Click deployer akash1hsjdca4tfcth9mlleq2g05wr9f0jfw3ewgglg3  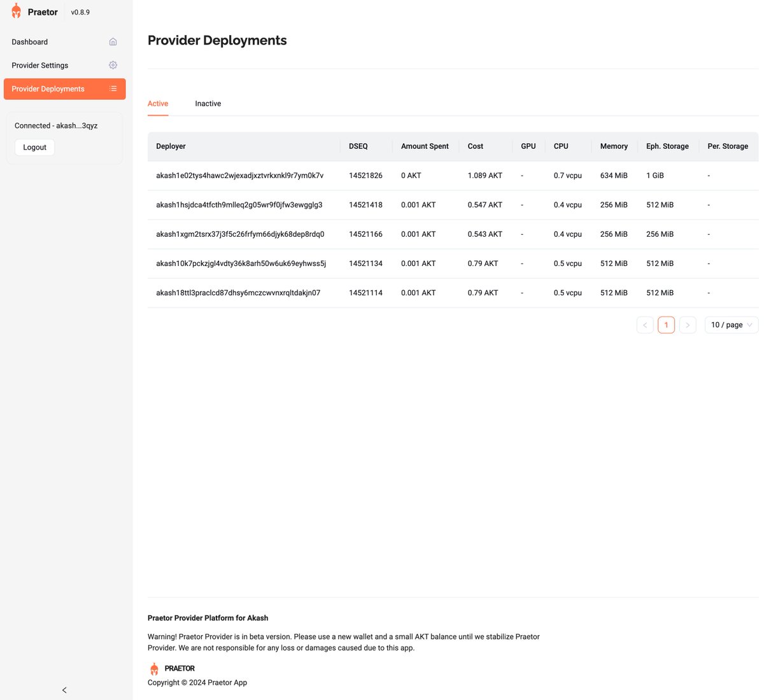(x=239, y=205)
